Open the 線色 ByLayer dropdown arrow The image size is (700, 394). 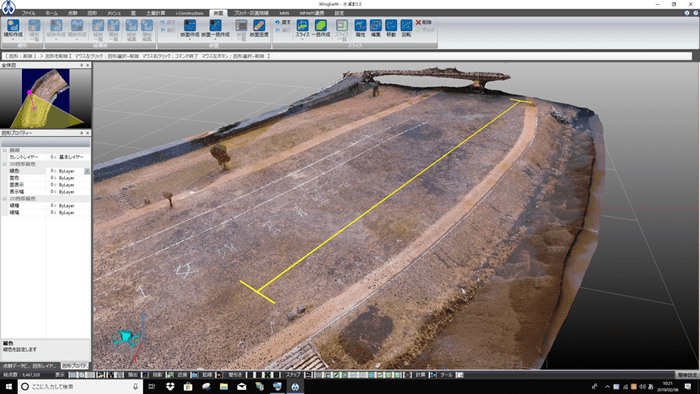coord(87,171)
